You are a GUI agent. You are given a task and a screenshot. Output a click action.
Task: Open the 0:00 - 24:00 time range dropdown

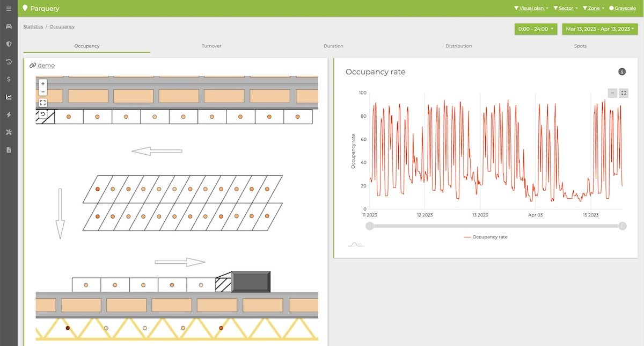536,29
